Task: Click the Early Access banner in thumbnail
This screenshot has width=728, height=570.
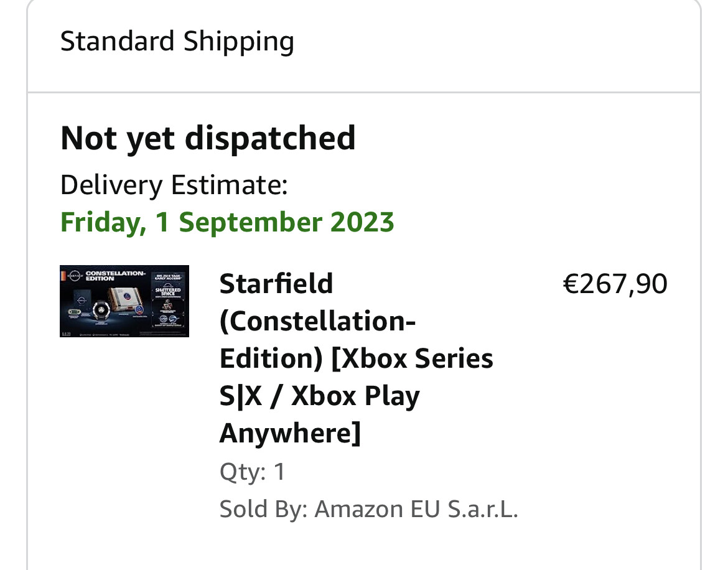Action: coord(168,278)
